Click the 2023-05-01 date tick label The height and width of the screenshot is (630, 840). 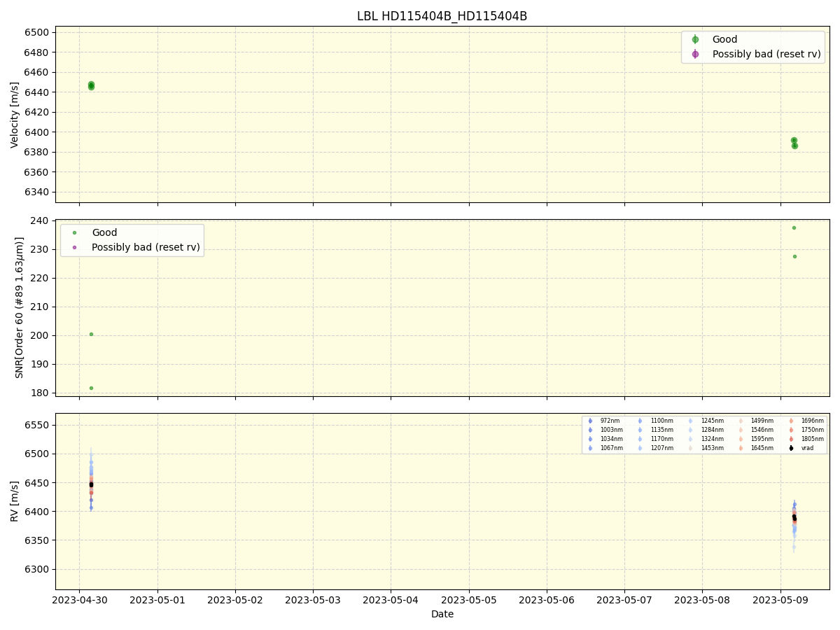point(157,600)
